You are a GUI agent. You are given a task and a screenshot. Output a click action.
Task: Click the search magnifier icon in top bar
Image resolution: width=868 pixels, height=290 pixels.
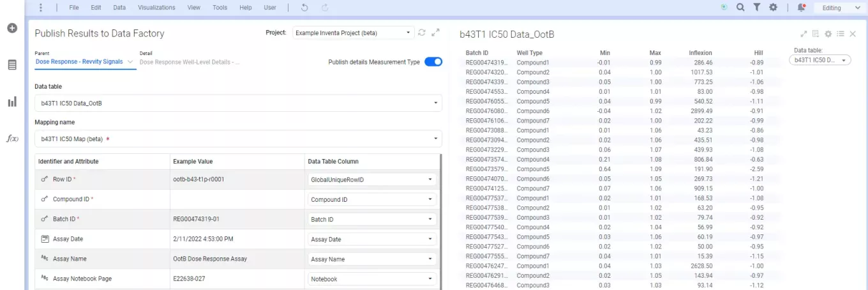point(740,8)
